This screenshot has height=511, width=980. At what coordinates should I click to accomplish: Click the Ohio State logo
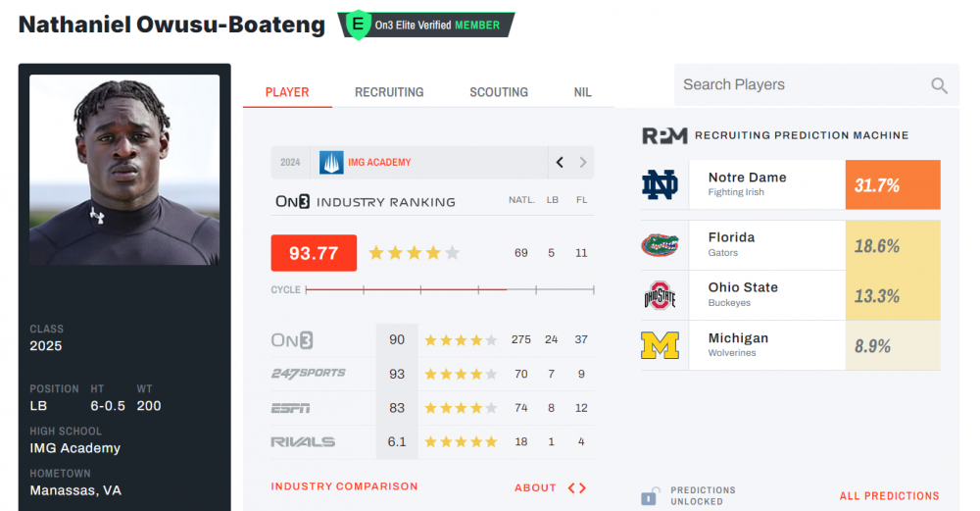click(x=660, y=295)
